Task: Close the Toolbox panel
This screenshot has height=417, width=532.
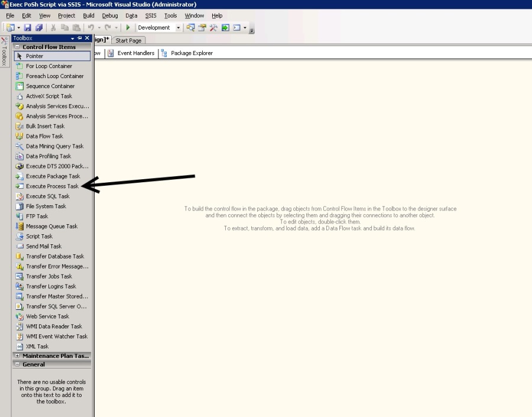Action: click(x=87, y=38)
